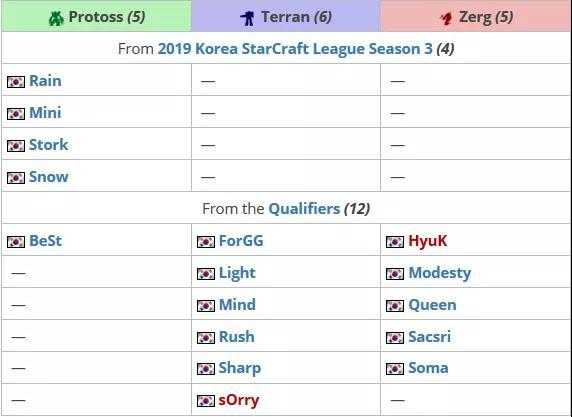The width and height of the screenshot is (572, 417).
Task: Click the Korean flag beside Soma
Action: coord(395,369)
